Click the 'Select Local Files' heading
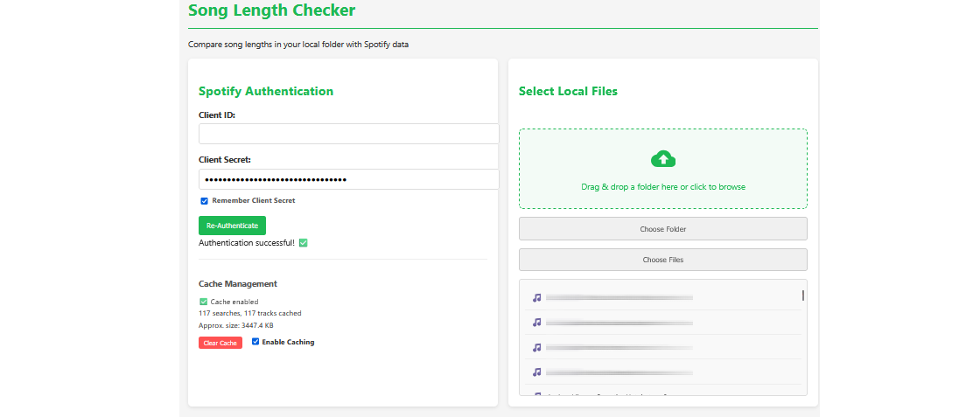This screenshot has width=980, height=417. point(568,91)
